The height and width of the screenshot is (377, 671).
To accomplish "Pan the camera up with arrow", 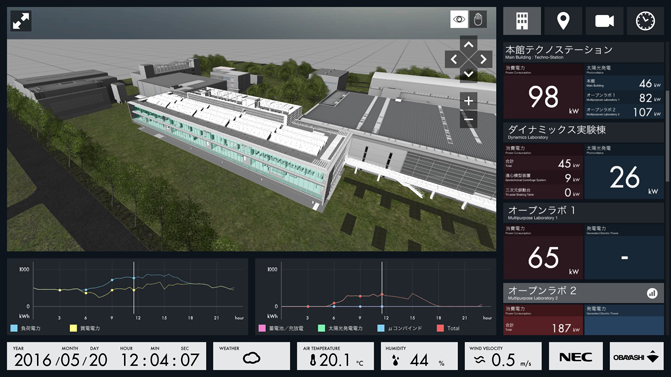I will coord(469,45).
